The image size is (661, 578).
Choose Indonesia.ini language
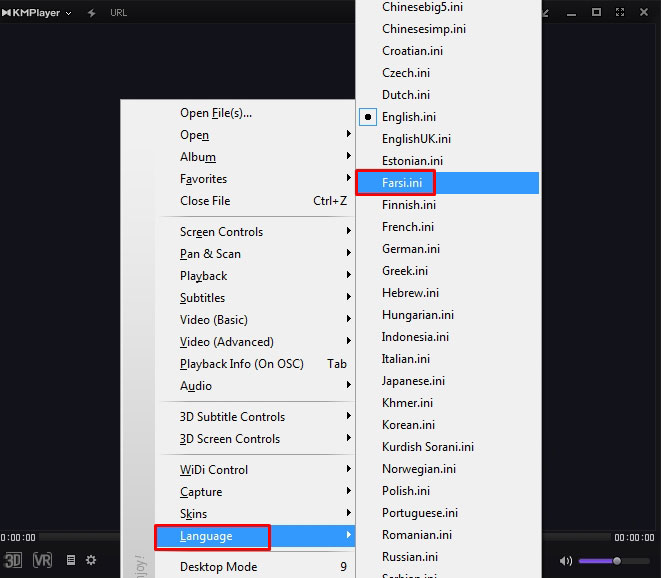point(448,336)
